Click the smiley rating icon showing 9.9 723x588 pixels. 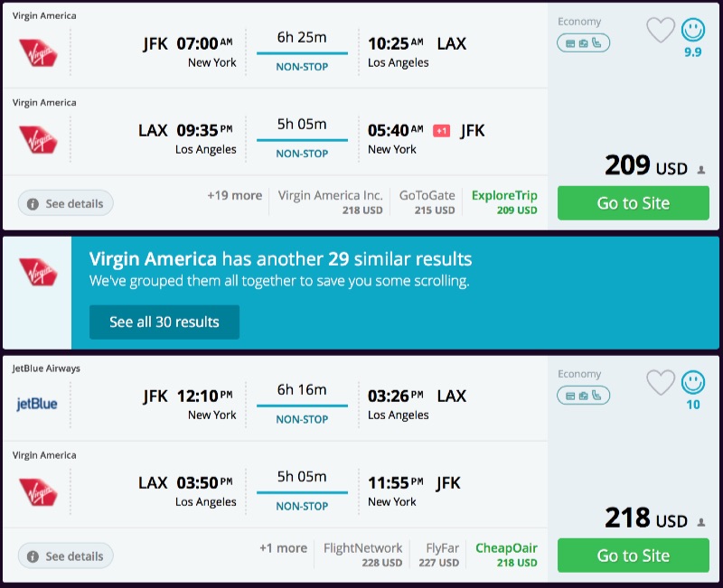[x=692, y=31]
